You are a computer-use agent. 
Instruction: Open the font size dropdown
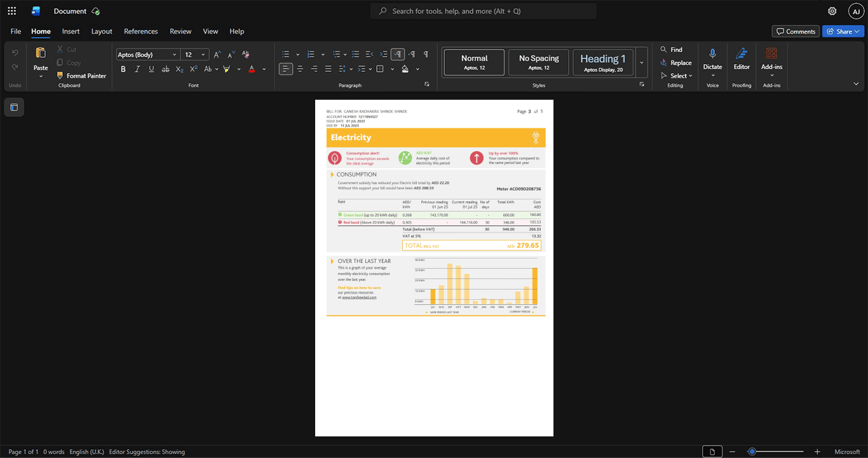[203, 55]
